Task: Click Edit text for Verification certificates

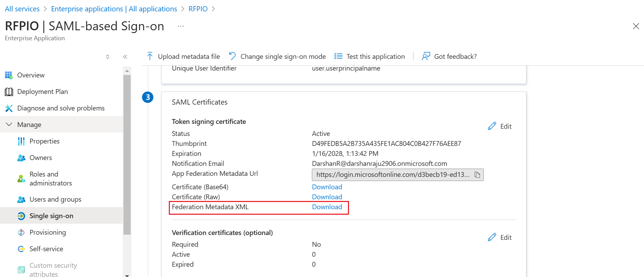Action: tap(506, 237)
